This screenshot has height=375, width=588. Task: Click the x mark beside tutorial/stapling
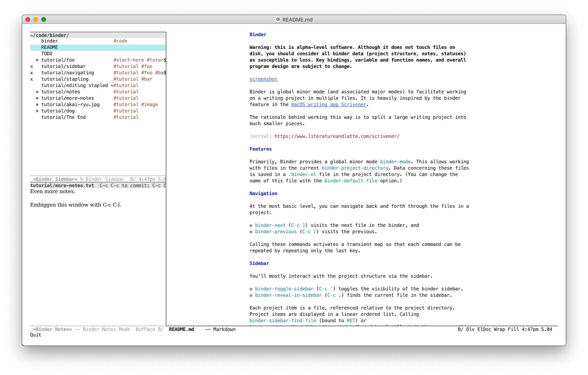coord(32,79)
